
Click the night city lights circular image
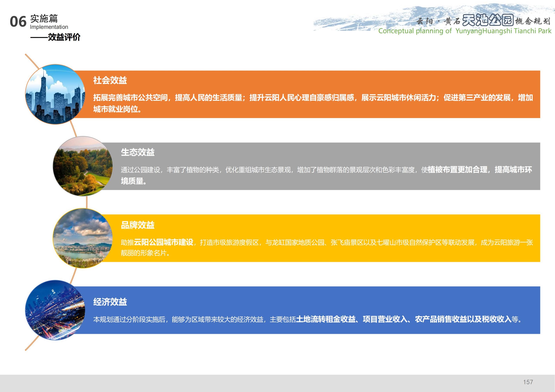(x=55, y=310)
